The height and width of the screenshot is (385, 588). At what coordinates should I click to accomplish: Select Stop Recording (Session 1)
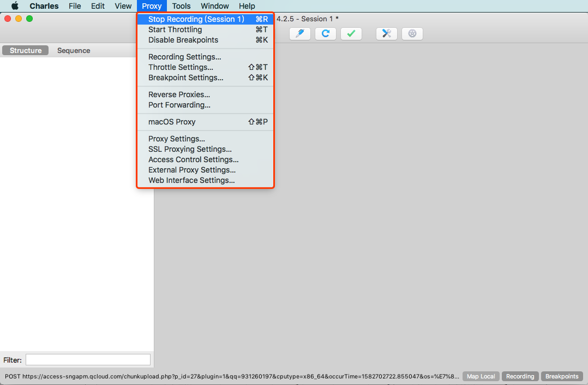205,19
